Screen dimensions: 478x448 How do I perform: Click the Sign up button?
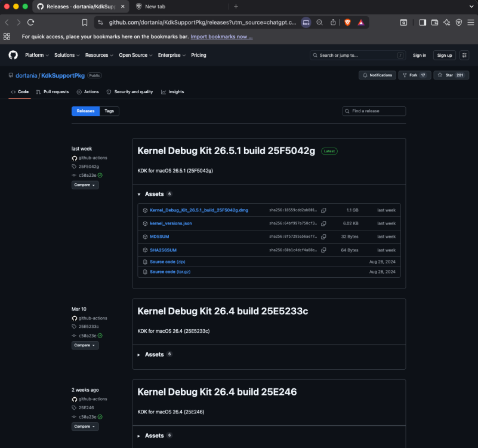click(445, 55)
